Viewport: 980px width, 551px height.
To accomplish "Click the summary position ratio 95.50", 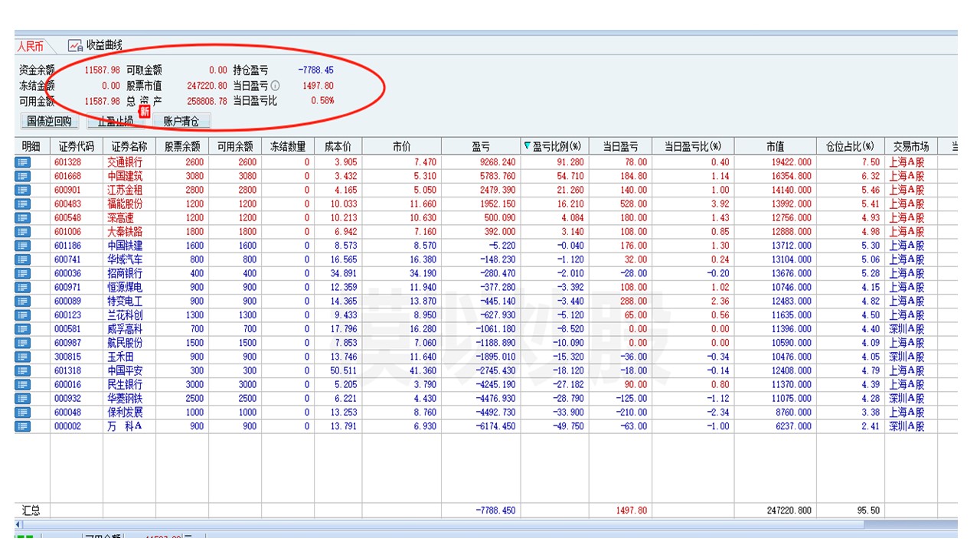I will [x=867, y=510].
